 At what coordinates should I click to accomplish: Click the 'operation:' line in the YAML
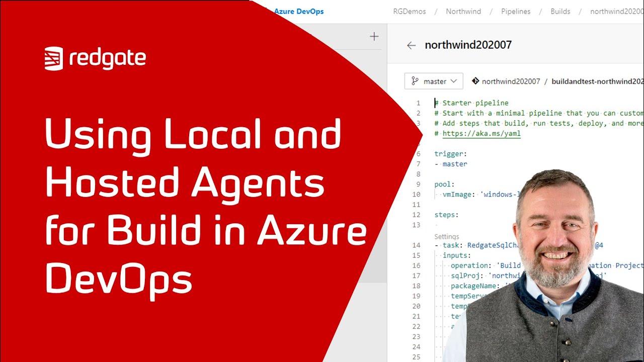[x=547, y=265]
